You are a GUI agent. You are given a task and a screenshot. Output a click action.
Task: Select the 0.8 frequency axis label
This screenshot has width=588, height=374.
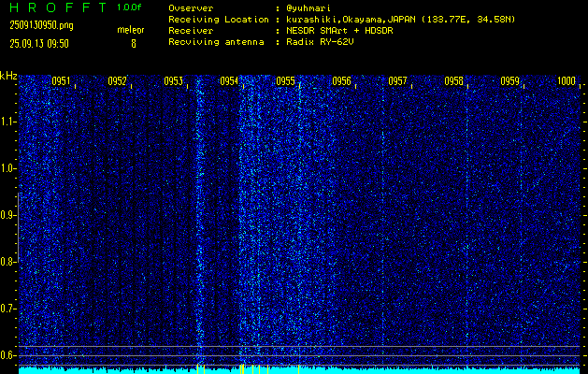click(7, 262)
